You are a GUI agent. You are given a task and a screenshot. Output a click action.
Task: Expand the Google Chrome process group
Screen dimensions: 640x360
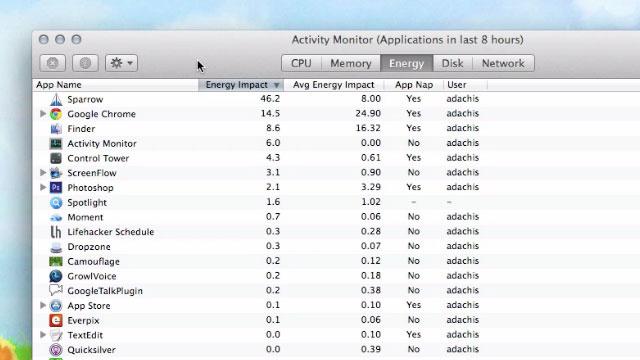pyautogui.click(x=43, y=113)
